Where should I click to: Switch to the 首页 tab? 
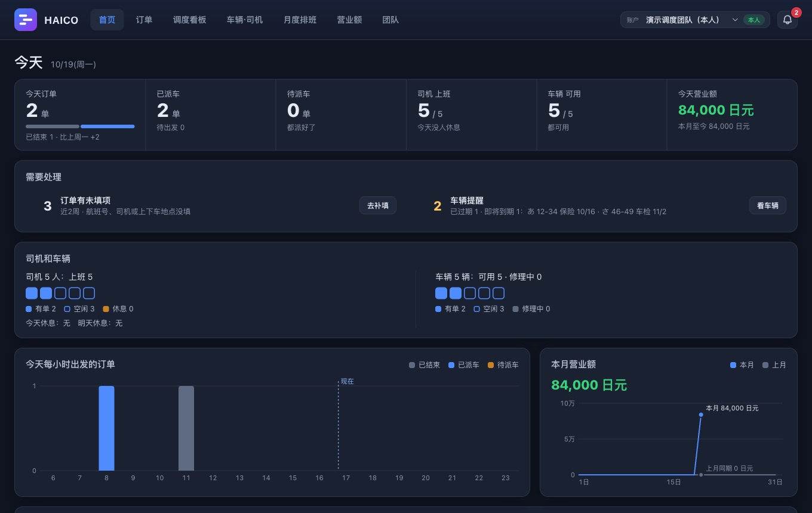pyautogui.click(x=107, y=20)
